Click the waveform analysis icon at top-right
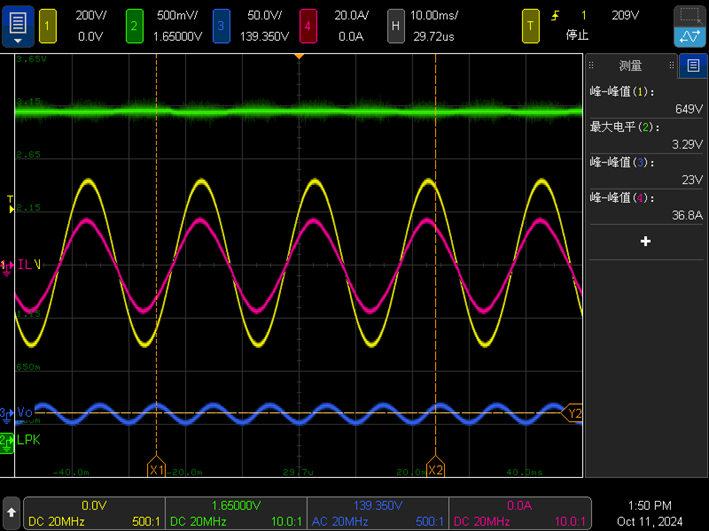The width and height of the screenshot is (709, 531). (689, 37)
